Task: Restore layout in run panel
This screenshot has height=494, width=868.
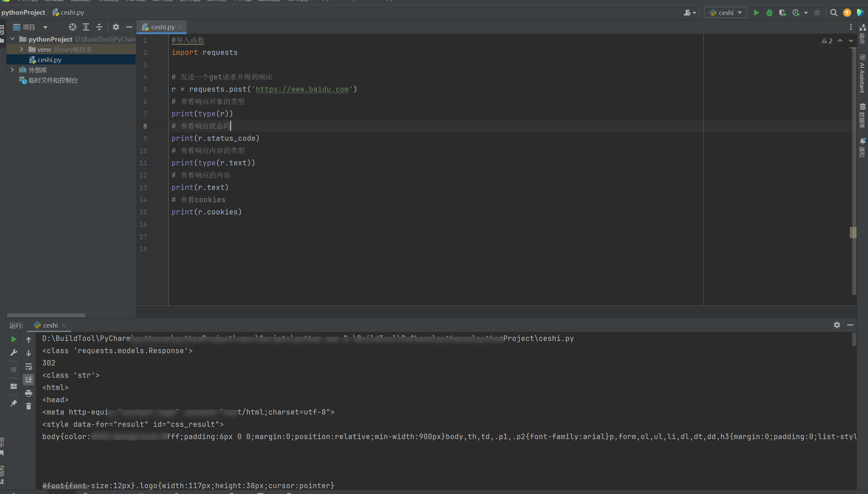Action: point(14,386)
